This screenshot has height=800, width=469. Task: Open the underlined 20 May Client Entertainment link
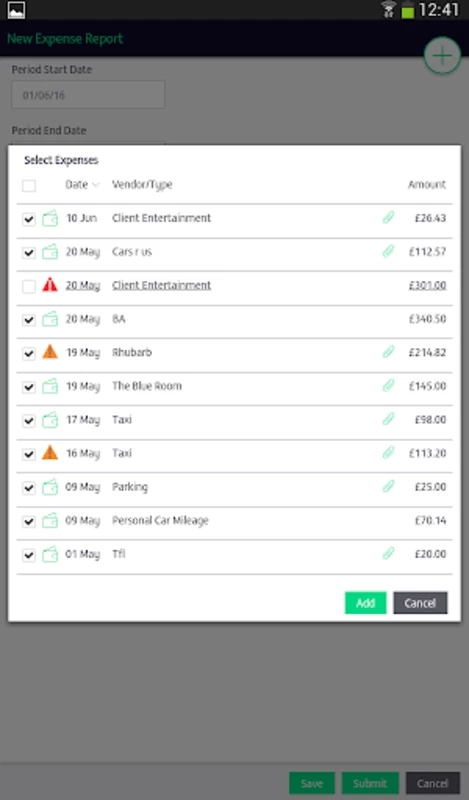[x=161, y=285]
